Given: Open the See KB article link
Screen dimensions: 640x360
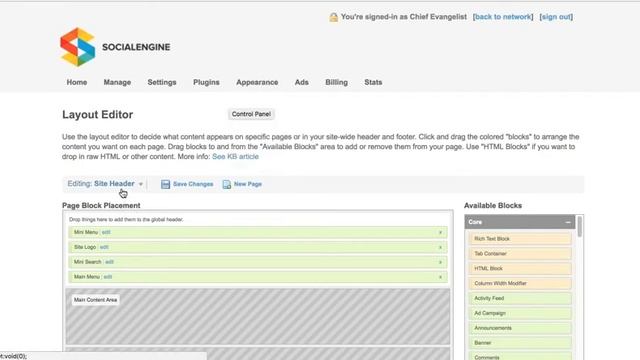Looking at the screenshot, I should coord(235,156).
